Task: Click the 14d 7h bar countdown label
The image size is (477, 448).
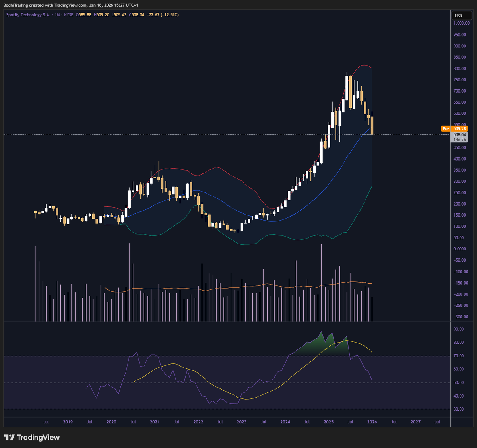Action: pos(460,140)
